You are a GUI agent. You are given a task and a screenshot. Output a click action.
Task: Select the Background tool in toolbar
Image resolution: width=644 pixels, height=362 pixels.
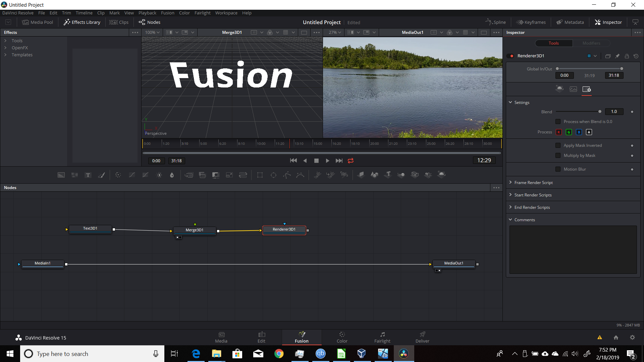click(x=61, y=175)
